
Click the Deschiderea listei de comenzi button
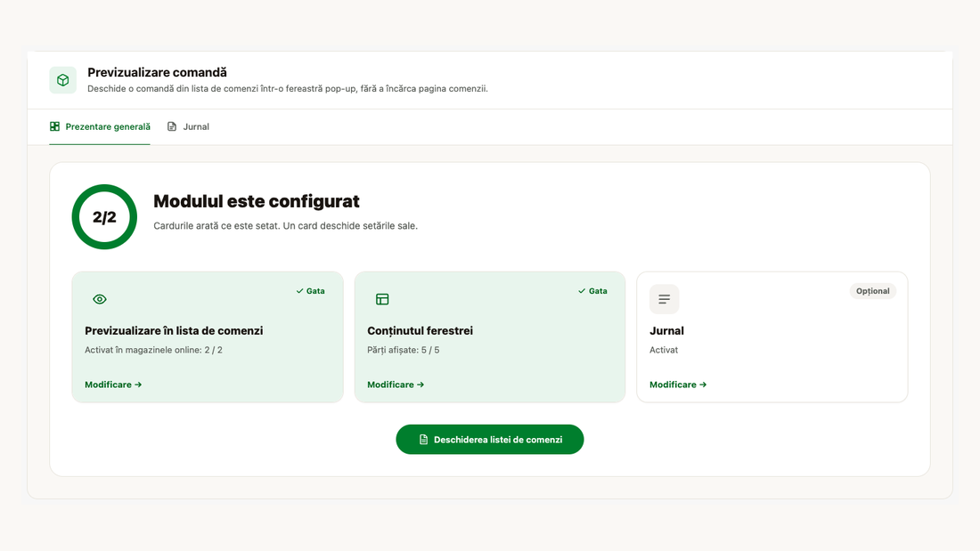(x=490, y=440)
